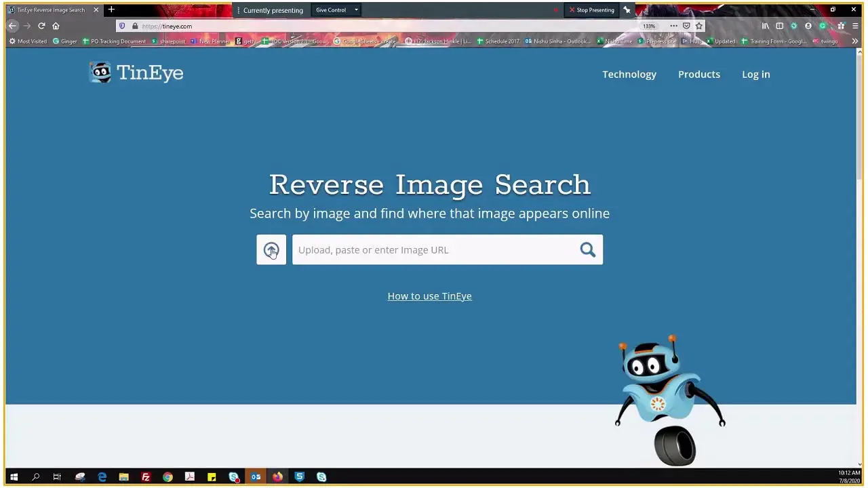Toggle the Firefox sidebar icon
This screenshot has height=488, width=868.
(780, 26)
